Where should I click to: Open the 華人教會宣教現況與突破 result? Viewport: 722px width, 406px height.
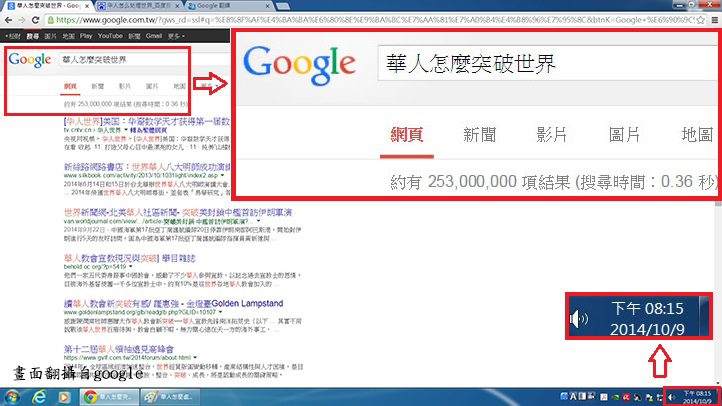tap(130, 258)
